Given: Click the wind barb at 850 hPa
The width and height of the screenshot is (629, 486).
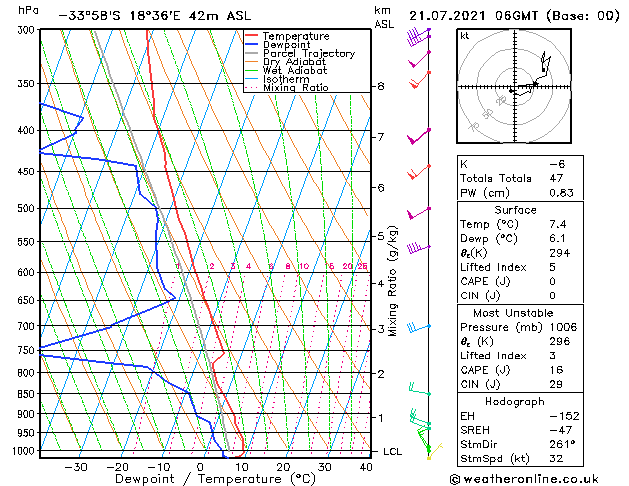Looking at the screenshot, I should (419, 389).
